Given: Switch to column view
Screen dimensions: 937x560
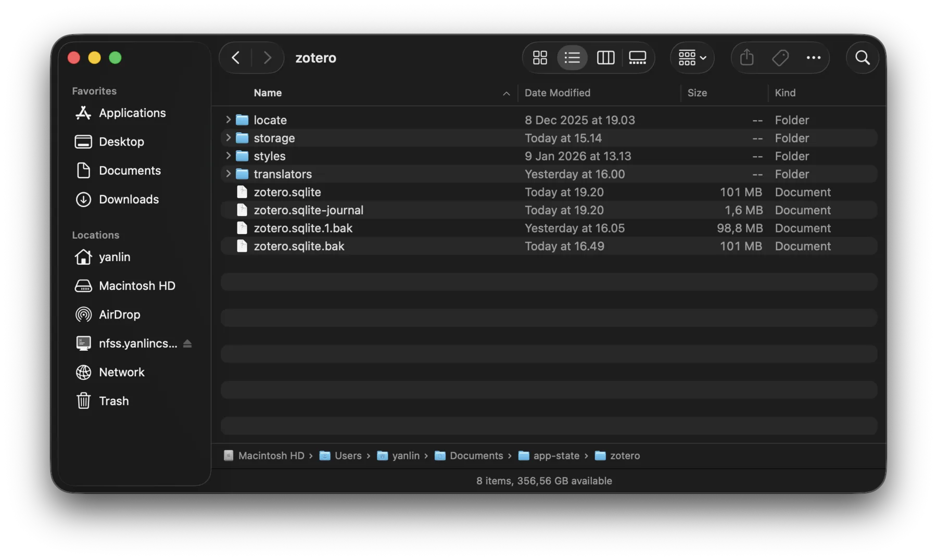Looking at the screenshot, I should pyautogui.click(x=605, y=58).
